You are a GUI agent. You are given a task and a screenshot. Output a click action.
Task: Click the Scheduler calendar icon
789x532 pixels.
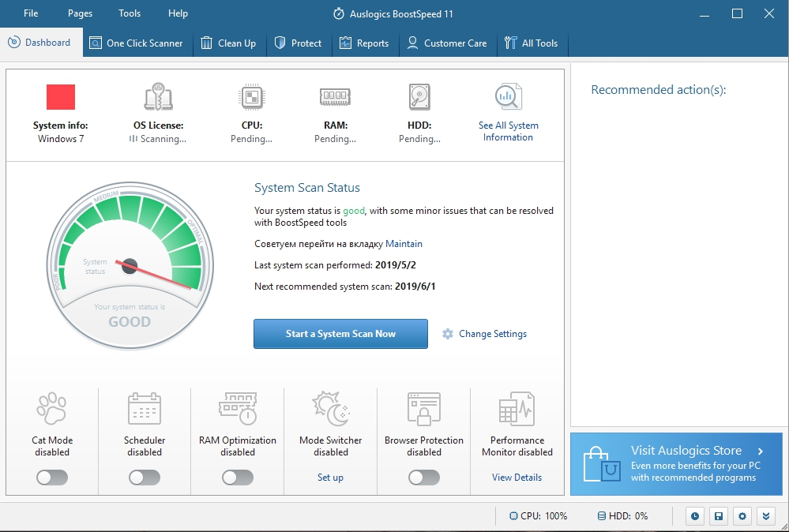[x=145, y=408]
